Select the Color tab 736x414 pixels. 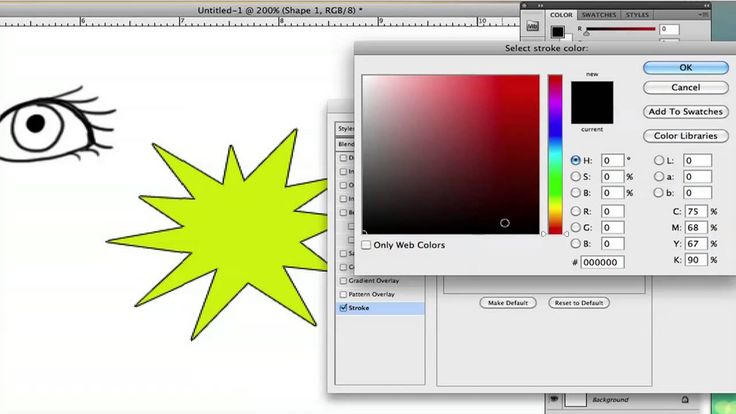(561, 15)
